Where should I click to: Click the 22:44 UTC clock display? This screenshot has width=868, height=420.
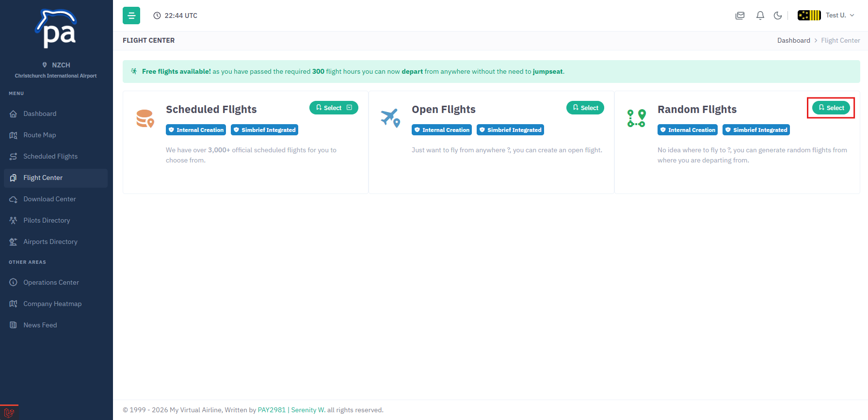[x=176, y=16]
